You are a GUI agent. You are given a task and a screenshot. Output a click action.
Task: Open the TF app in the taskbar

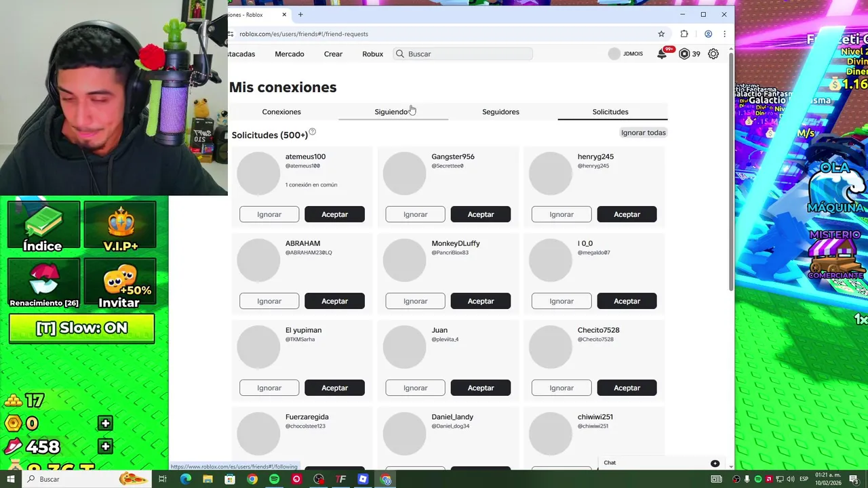click(x=340, y=479)
